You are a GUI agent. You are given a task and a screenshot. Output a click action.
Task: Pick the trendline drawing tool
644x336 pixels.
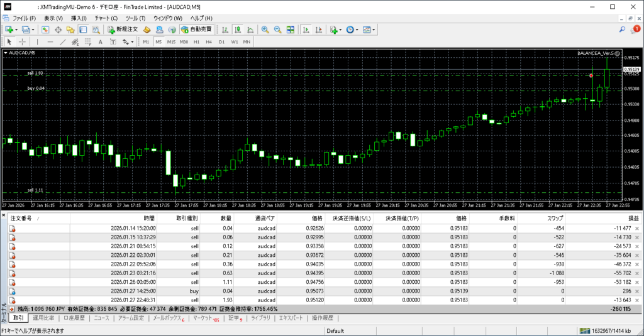(64, 42)
